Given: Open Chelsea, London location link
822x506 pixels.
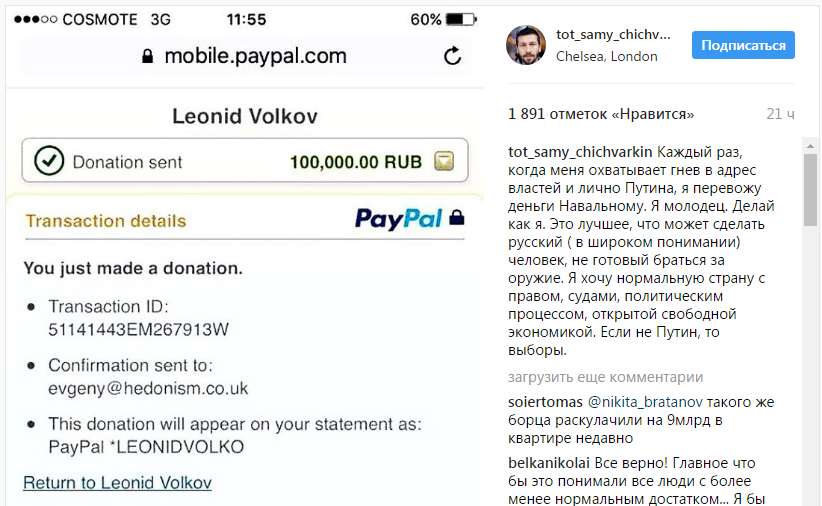Looking at the screenshot, I should 607,57.
